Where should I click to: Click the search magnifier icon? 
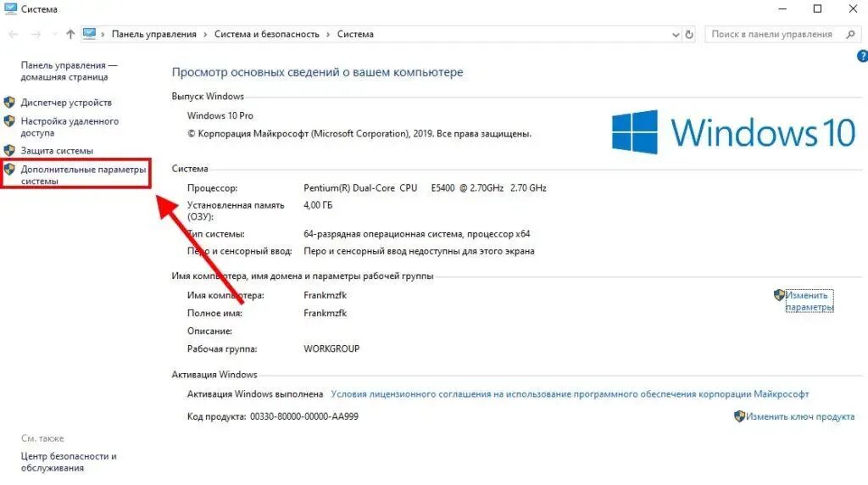pyautogui.click(x=851, y=34)
